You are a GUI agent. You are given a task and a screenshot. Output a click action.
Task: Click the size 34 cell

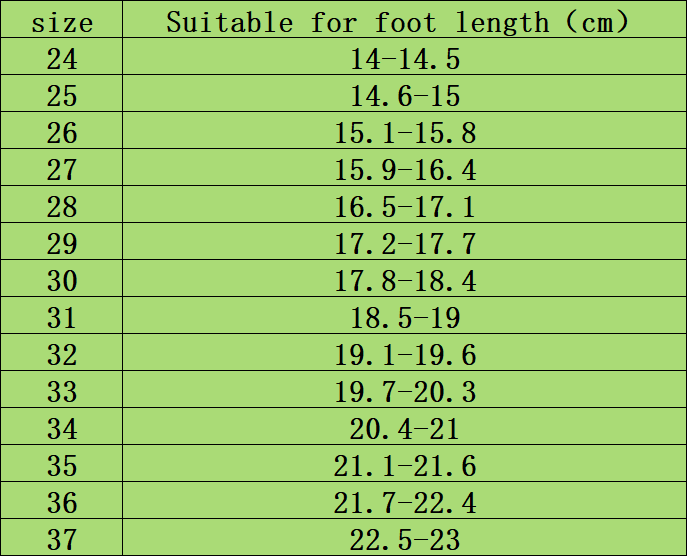(x=62, y=429)
